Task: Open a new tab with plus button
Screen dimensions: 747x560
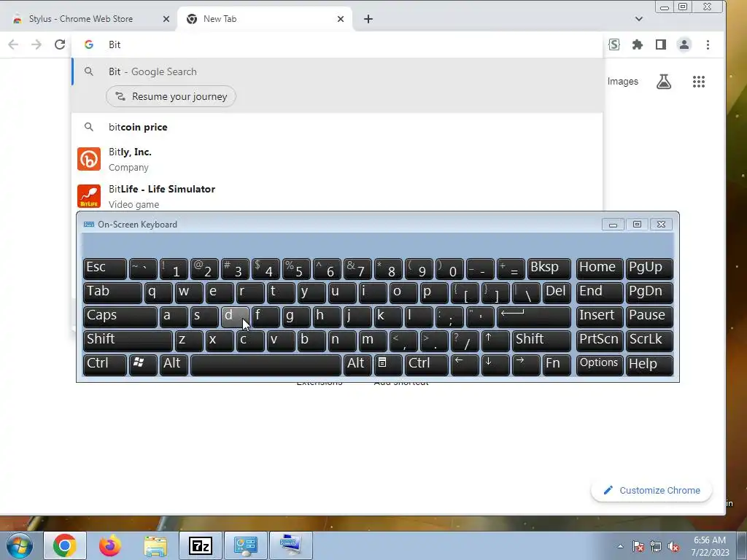Action: click(x=368, y=19)
